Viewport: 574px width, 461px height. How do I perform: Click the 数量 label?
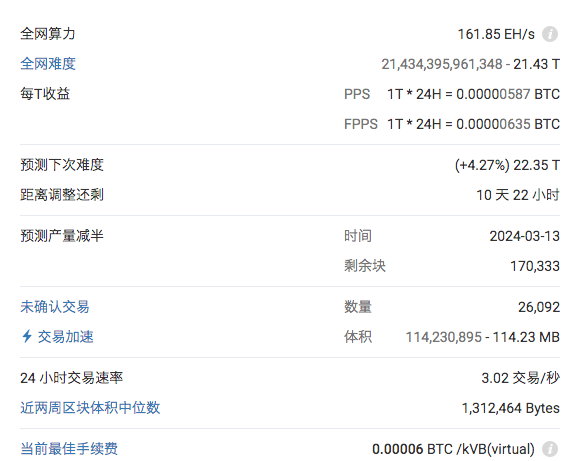coord(358,307)
